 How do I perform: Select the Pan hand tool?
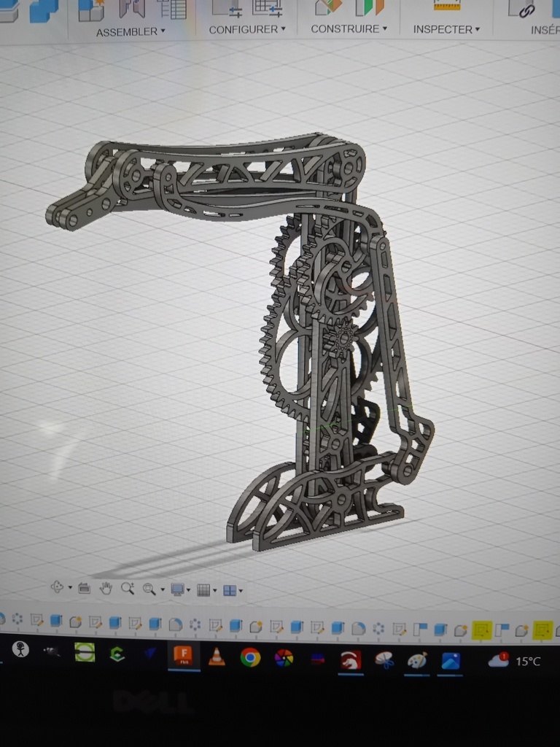(x=106, y=589)
